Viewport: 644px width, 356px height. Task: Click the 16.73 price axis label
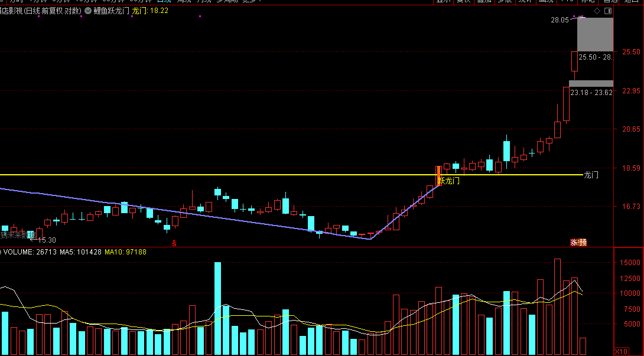[x=631, y=206]
